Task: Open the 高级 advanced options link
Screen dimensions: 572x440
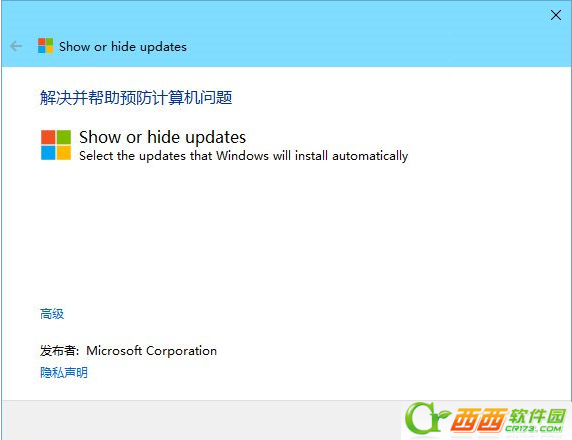Action: click(52, 314)
